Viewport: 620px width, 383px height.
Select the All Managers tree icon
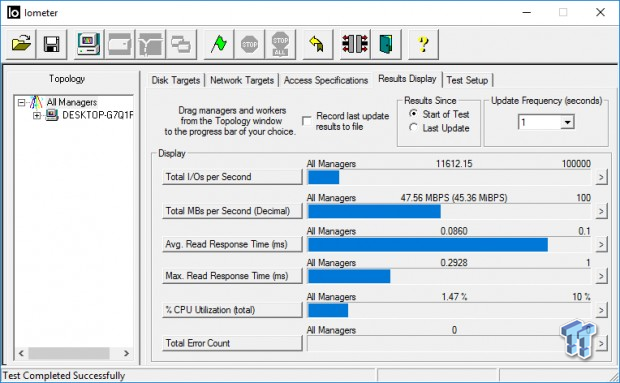point(36,102)
